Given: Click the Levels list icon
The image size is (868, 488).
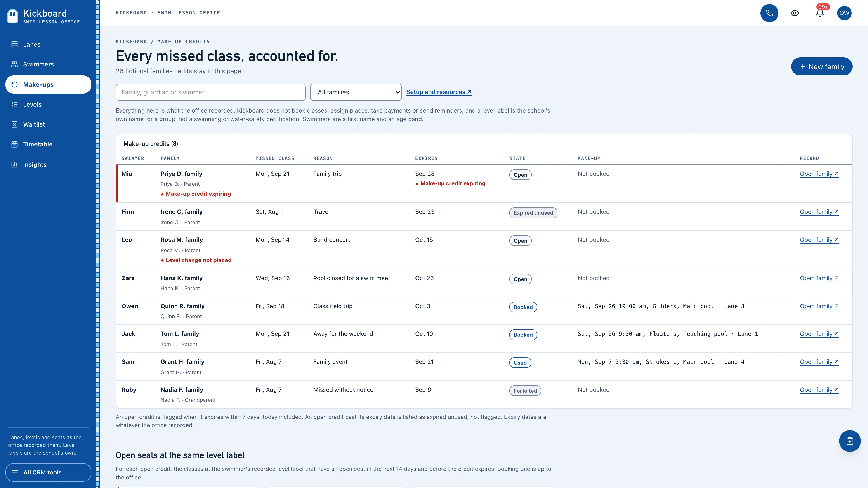Looking at the screenshot, I should (x=14, y=104).
